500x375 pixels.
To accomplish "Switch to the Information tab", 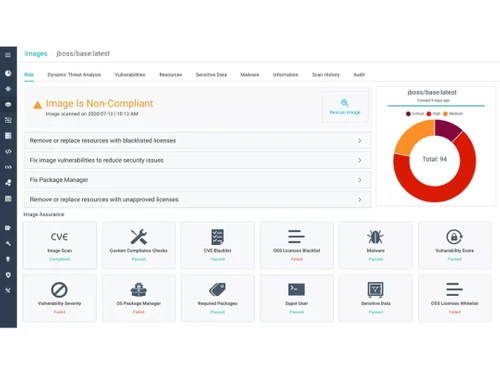I will [x=286, y=75].
